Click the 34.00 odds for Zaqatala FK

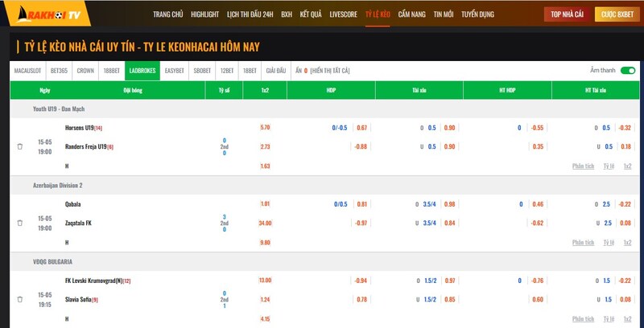pyautogui.click(x=265, y=223)
